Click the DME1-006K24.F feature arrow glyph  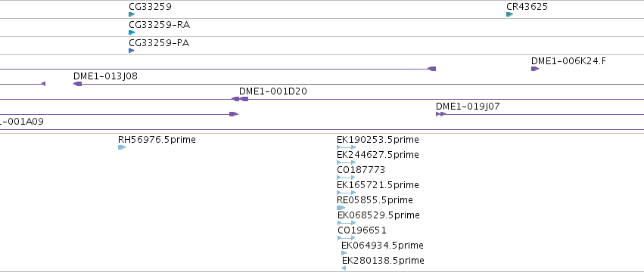535,69
